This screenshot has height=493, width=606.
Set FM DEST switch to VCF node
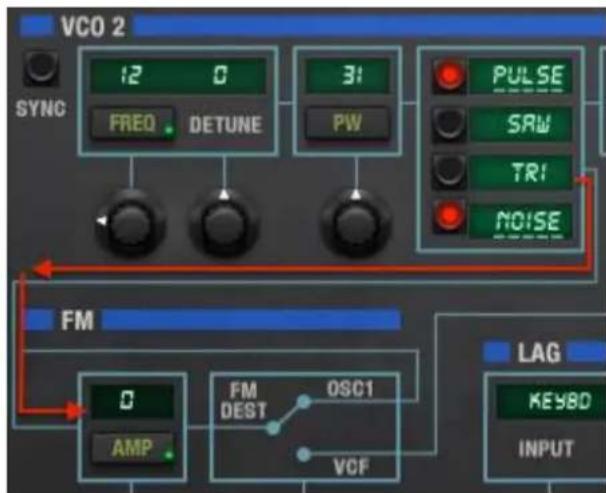point(304,454)
